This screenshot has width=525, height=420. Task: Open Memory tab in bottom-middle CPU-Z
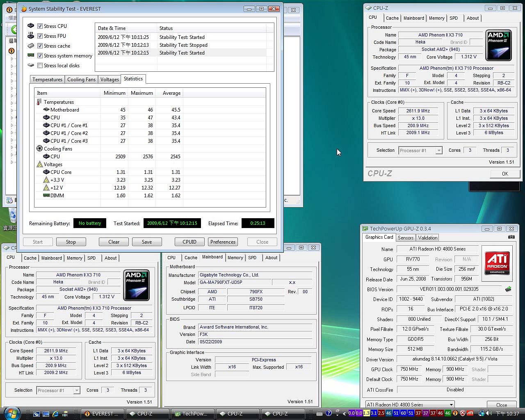click(x=235, y=258)
